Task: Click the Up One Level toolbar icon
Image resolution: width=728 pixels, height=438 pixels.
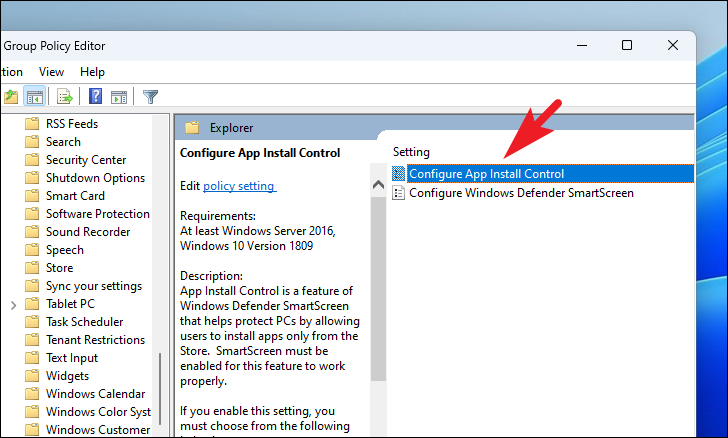Action: pos(11,97)
